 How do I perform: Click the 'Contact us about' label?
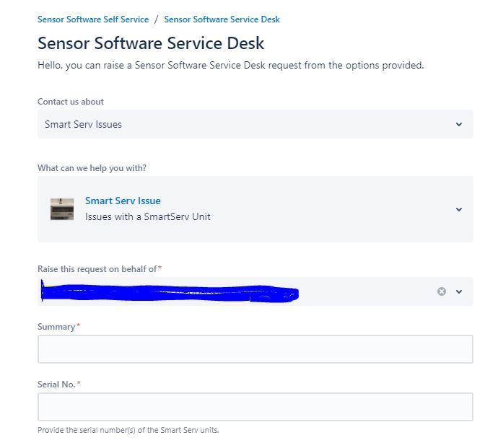(71, 102)
